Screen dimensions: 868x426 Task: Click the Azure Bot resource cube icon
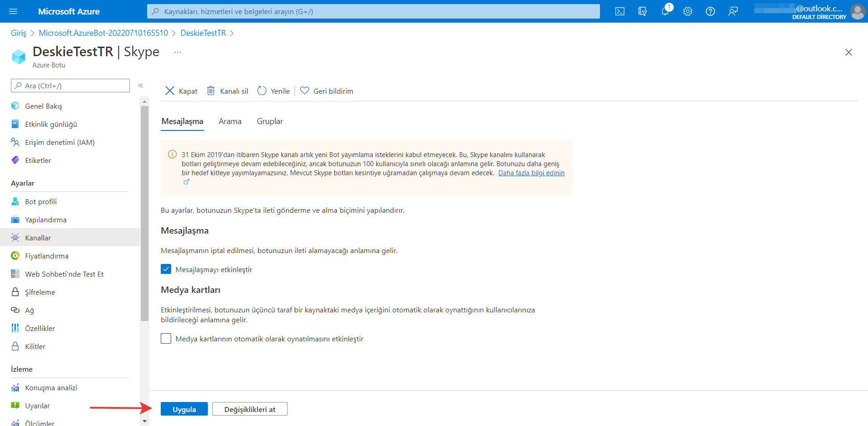pyautogui.click(x=19, y=57)
